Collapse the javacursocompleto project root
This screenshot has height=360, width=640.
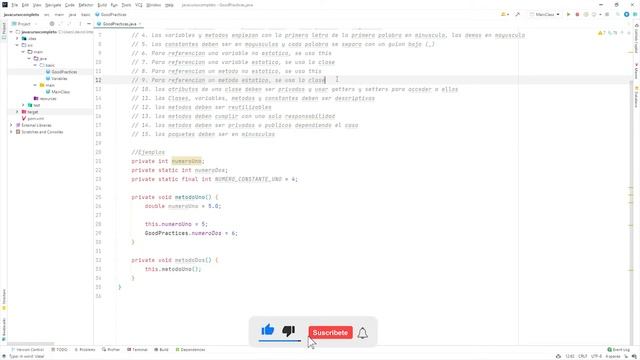point(11,32)
